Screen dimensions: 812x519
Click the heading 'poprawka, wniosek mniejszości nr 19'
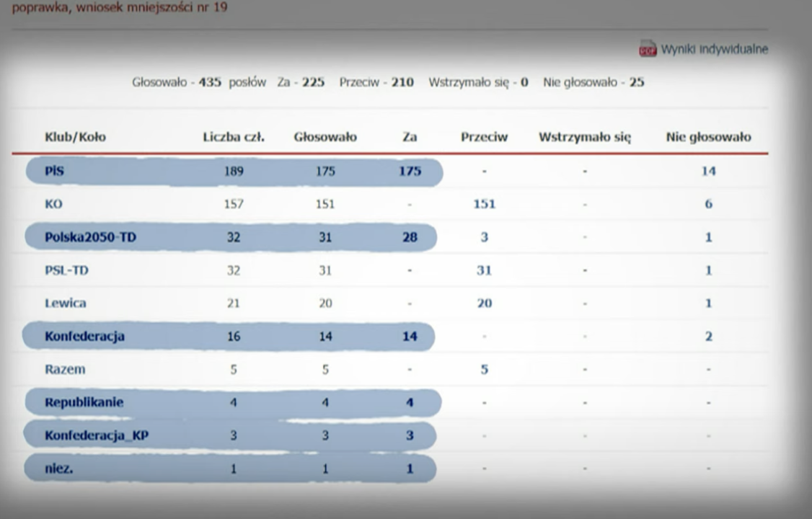[x=120, y=8]
